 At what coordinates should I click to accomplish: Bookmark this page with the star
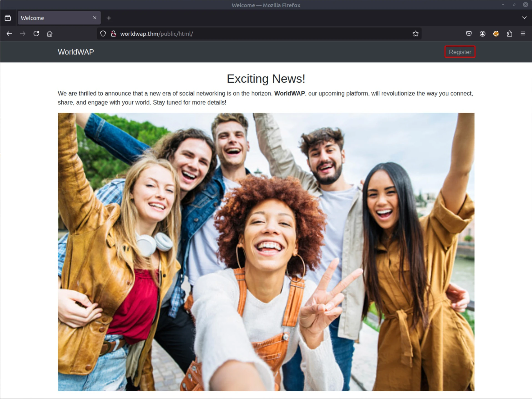415,34
